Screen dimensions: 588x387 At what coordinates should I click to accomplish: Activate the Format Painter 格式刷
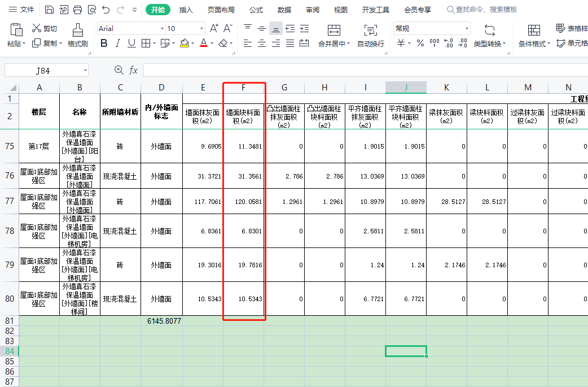(78, 35)
